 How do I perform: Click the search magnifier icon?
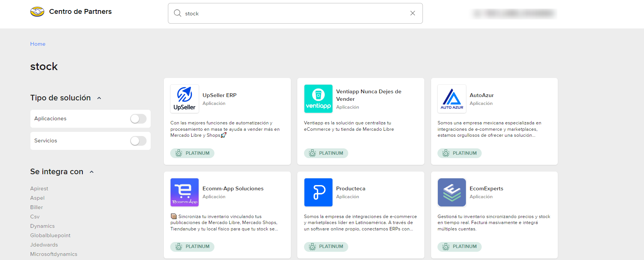[x=177, y=13]
